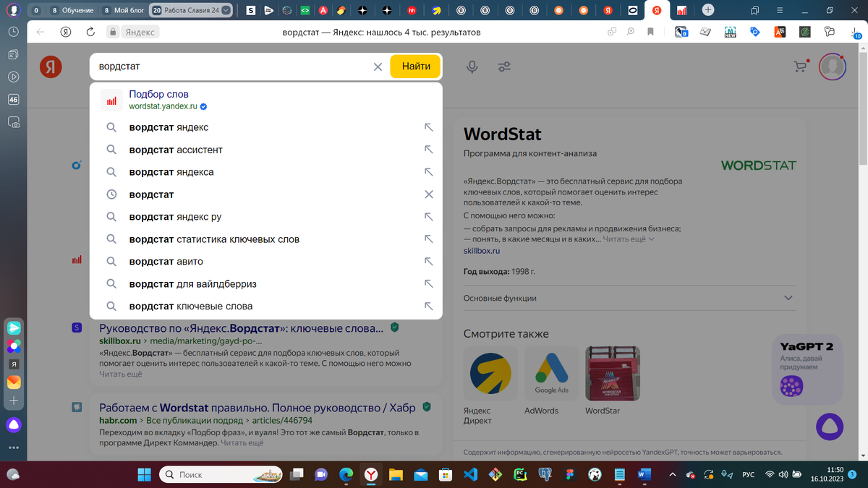The height and width of the screenshot is (488, 868).
Task: Select suggestion "вордстат авито"
Action: [266, 262]
